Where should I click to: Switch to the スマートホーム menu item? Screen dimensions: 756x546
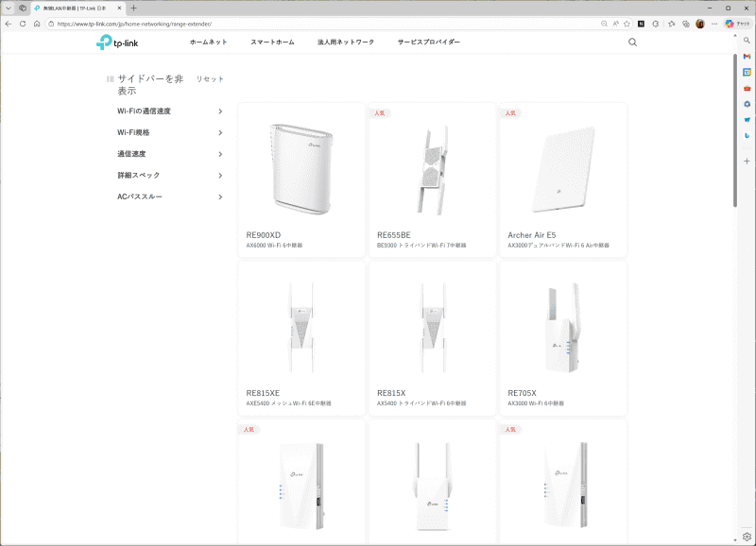point(271,42)
